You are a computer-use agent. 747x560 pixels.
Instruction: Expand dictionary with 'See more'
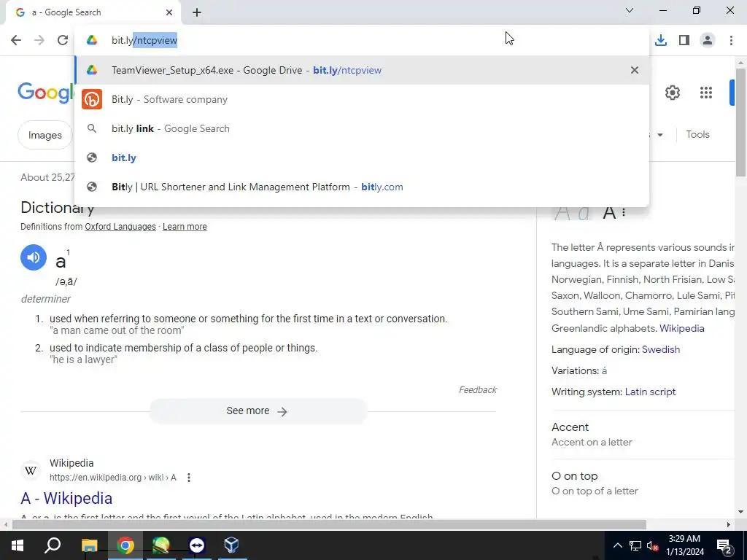point(258,411)
